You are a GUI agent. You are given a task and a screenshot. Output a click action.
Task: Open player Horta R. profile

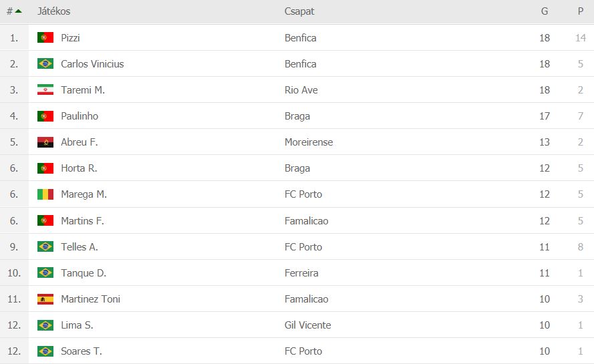[79, 168]
